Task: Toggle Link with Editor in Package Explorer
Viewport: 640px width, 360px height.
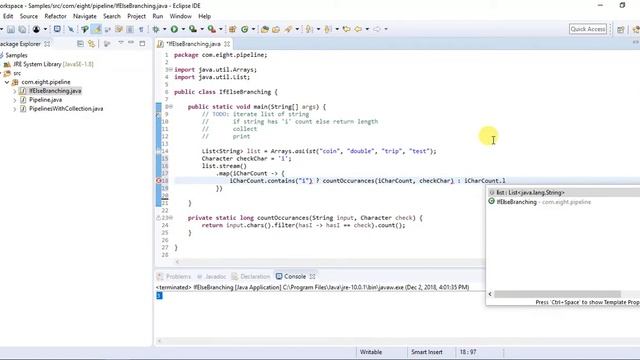Action: tap(91, 44)
